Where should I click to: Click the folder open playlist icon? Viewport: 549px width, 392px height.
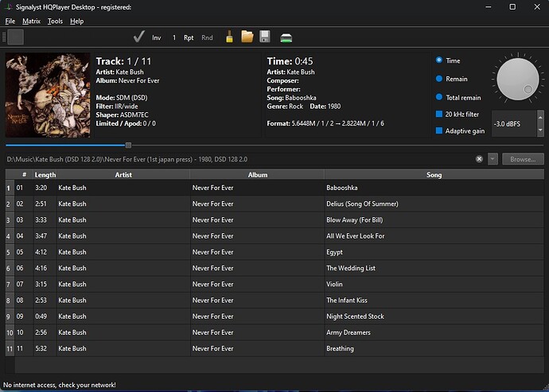point(247,37)
